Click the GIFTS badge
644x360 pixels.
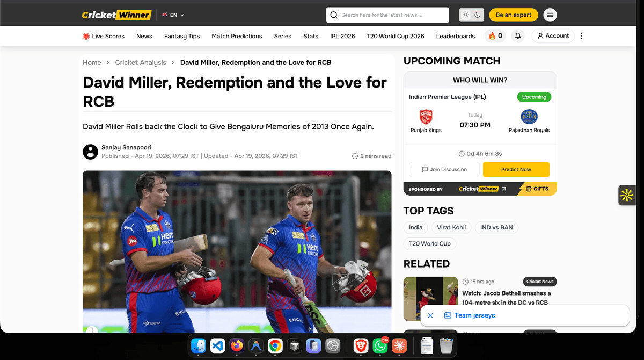click(537, 189)
